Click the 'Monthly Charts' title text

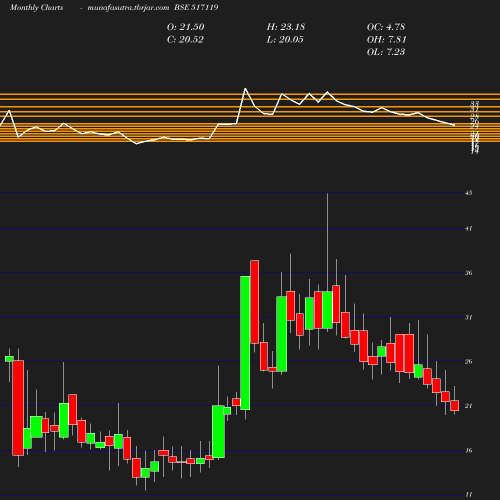click(x=37, y=8)
